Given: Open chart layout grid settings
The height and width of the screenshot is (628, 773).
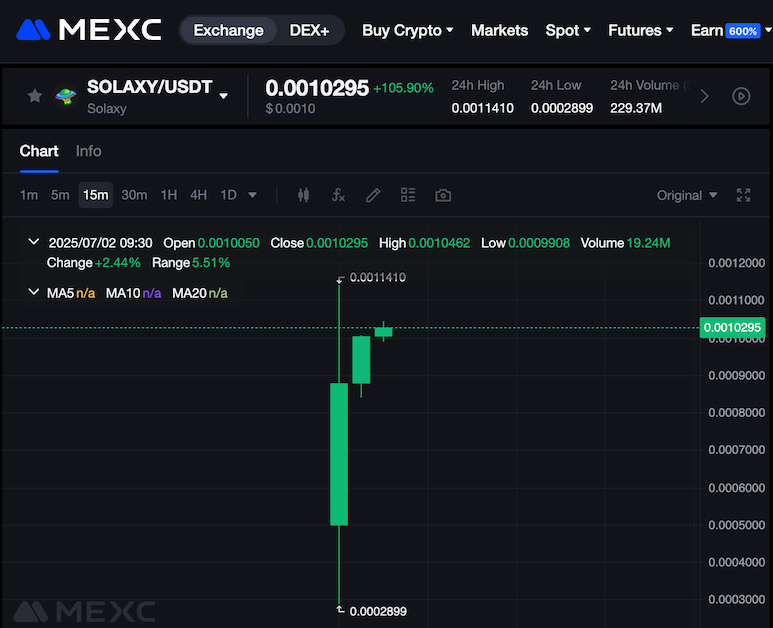Looking at the screenshot, I should tap(408, 195).
